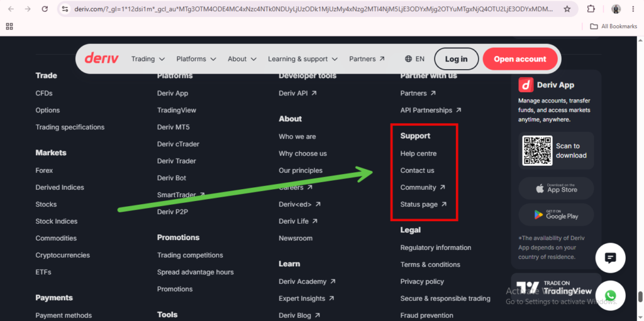Click the Open account button
Viewport: 644px width, 321px height.
coord(520,58)
